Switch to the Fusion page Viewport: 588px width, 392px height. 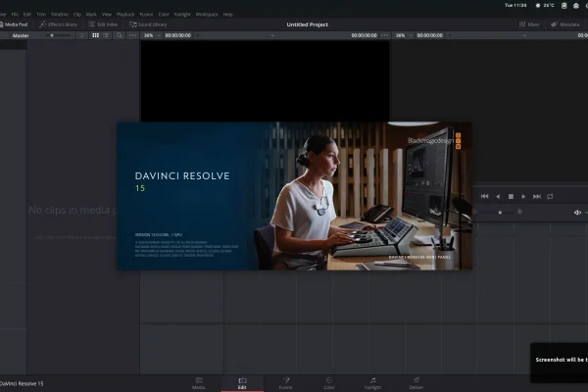click(x=285, y=383)
